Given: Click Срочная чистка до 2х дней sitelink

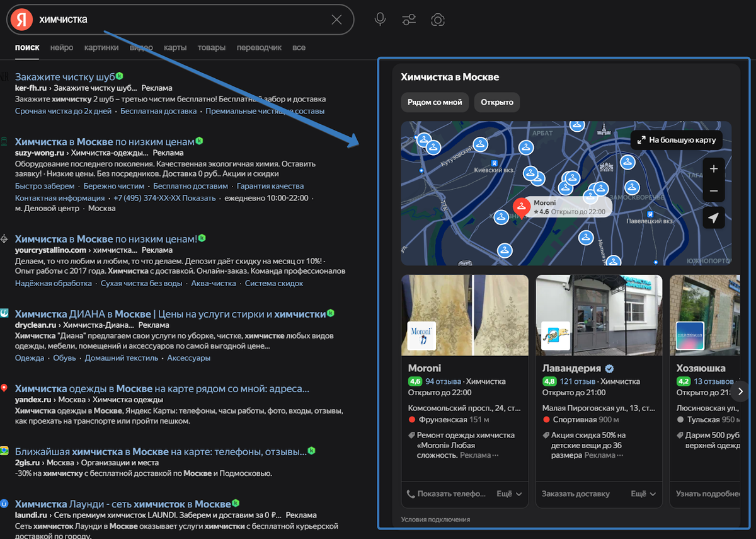Looking at the screenshot, I should pyautogui.click(x=63, y=111).
